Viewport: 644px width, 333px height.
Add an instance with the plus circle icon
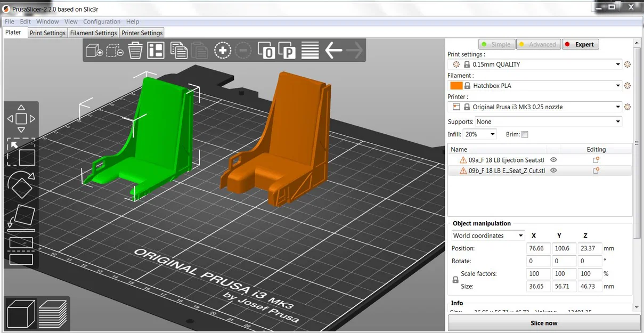(222, 51)
